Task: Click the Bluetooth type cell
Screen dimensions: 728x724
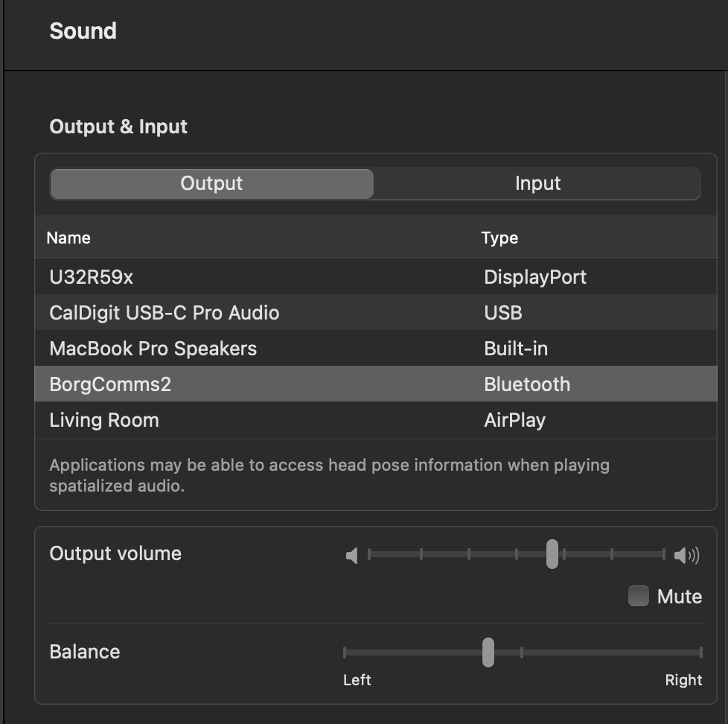Action: click(x=527, y=384)
